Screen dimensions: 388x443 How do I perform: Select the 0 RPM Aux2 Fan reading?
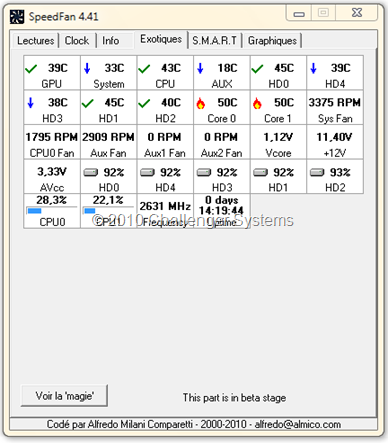(221, 142)
